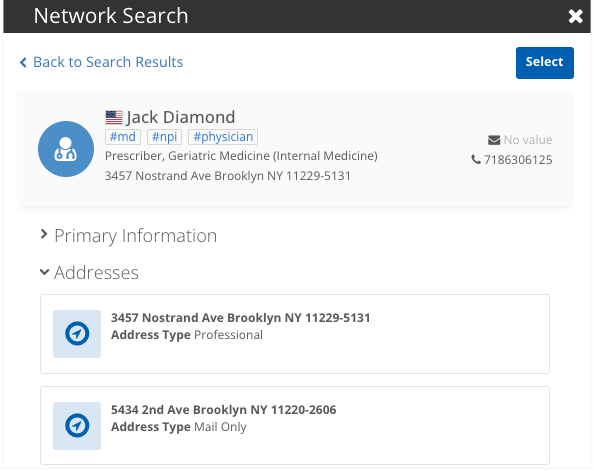The height and width of the screenshot is (471, 594).
Task: Click phone number 7186306125
Action: [x=518, y=160]
